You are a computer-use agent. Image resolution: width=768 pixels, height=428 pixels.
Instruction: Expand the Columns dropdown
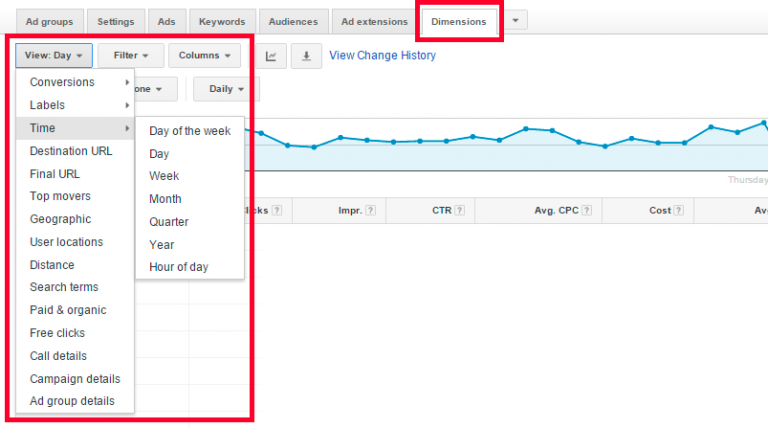(204, 56)
